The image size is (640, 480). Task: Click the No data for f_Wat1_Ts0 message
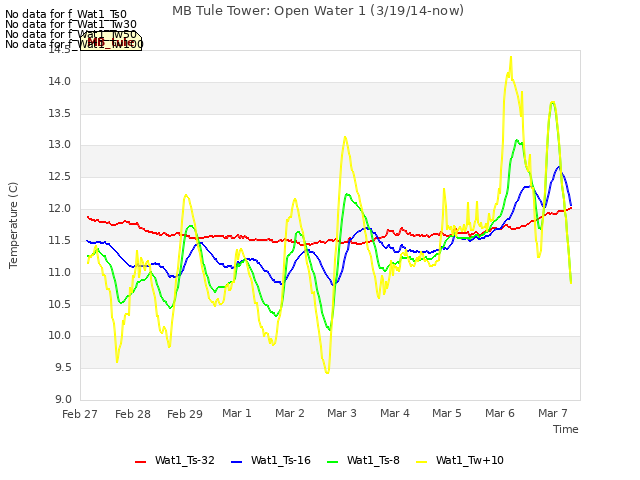point(66,15)
